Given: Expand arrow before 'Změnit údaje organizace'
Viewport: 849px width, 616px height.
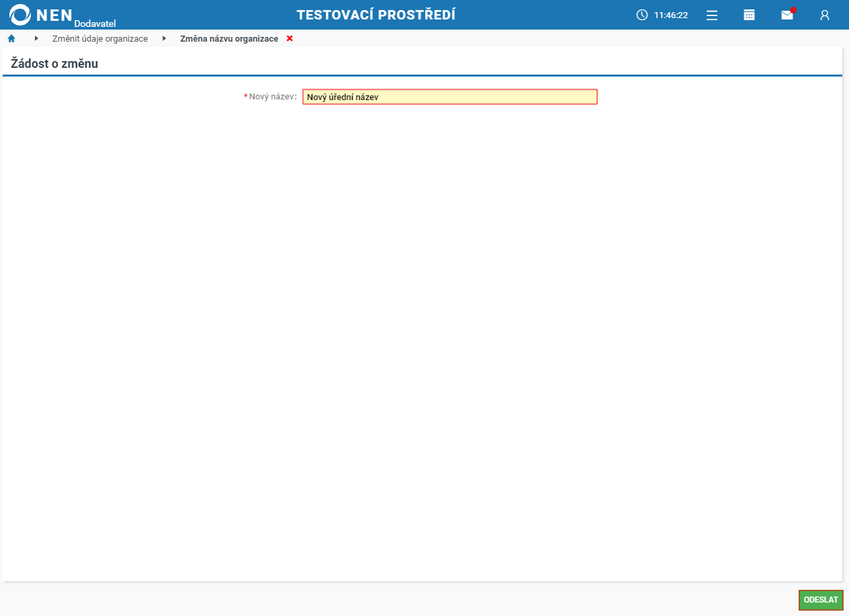Looking at the screenshot, I should (36, 38).
